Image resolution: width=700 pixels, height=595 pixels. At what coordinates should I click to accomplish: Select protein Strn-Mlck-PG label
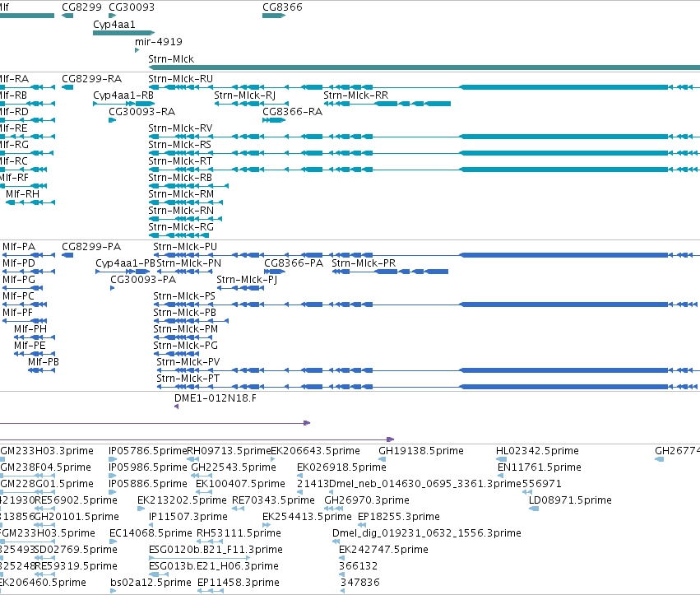tap(186, 346)
